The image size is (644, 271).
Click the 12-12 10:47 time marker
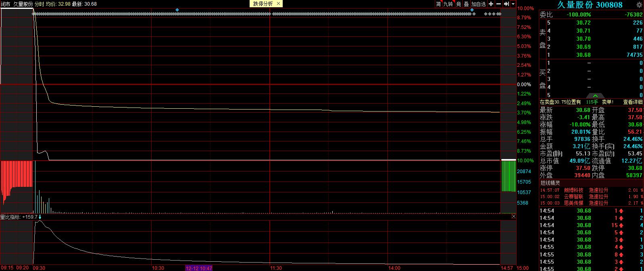(198, 268)
